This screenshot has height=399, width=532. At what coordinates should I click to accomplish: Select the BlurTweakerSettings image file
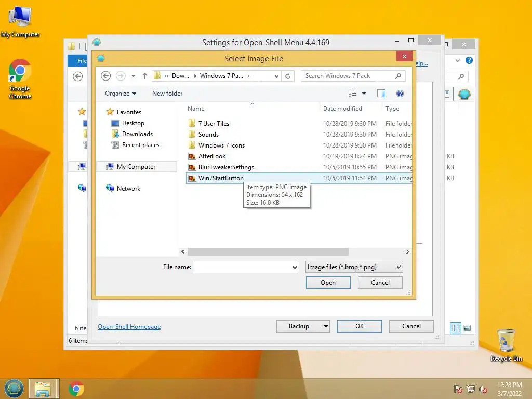click(x=299, y=167)
